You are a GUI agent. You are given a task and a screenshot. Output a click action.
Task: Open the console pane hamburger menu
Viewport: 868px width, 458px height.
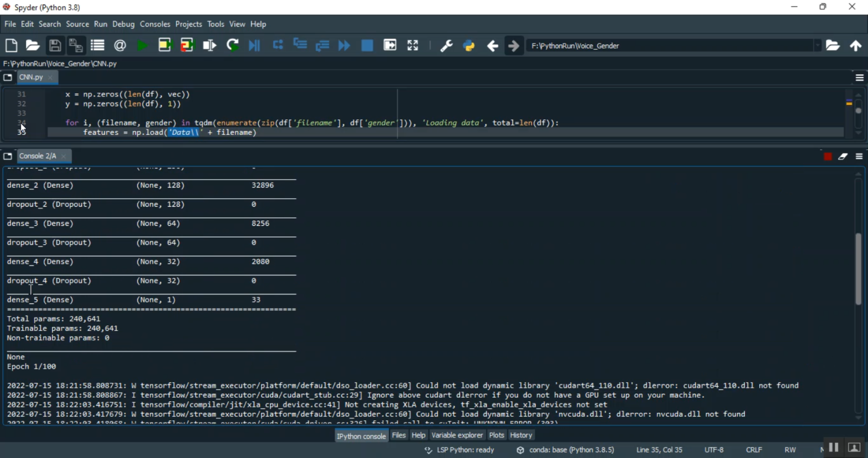859,157
